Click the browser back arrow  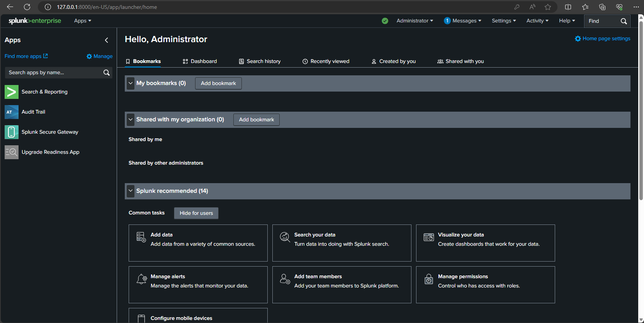coord(10,7)
